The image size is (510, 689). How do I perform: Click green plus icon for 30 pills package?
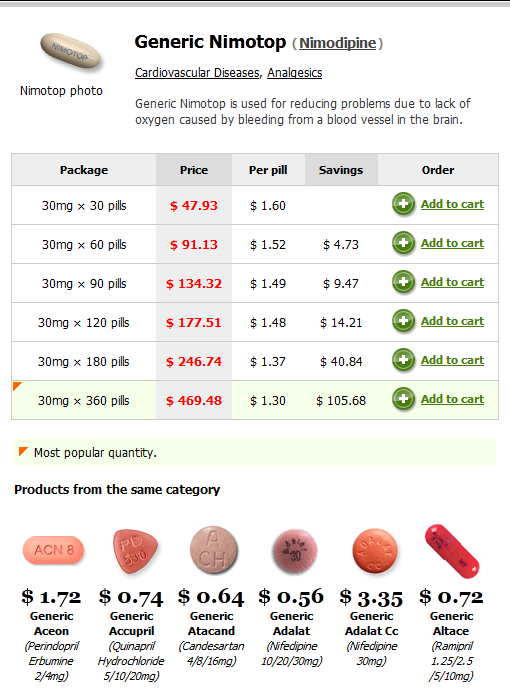(x=403, y=204)
